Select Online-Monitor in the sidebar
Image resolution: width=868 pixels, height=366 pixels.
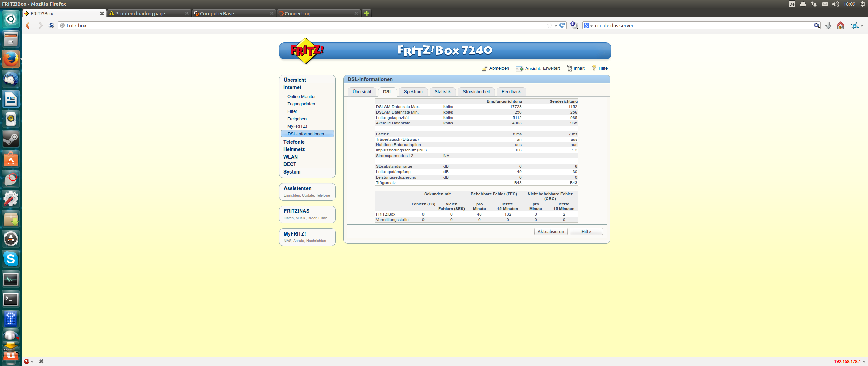(x=301, y=97)
